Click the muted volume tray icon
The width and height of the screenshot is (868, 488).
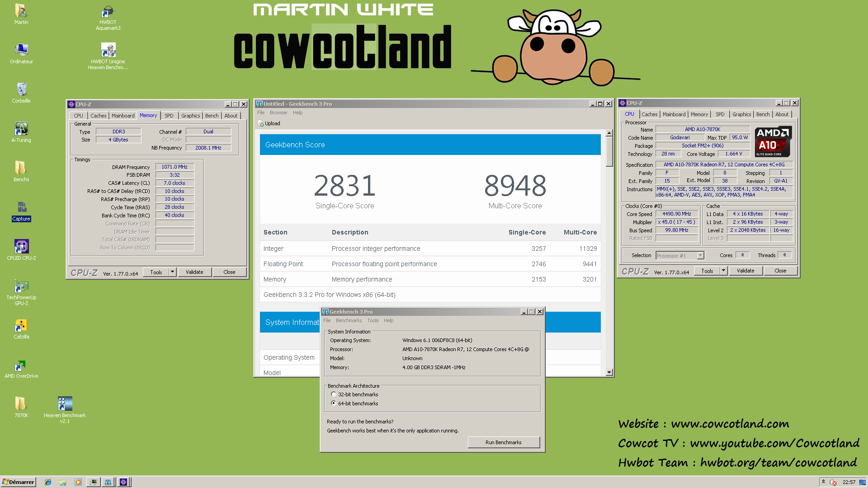pyautogui.click(x=833, y=482)
